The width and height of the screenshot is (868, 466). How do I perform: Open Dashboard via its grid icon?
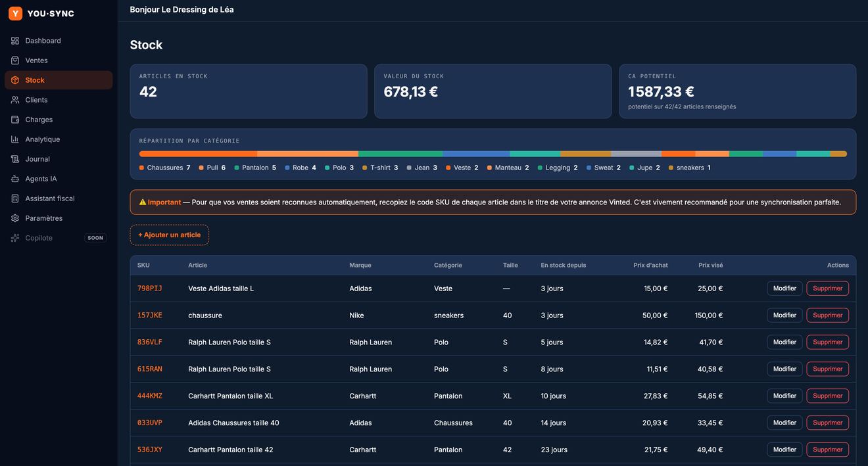point(15,41)
